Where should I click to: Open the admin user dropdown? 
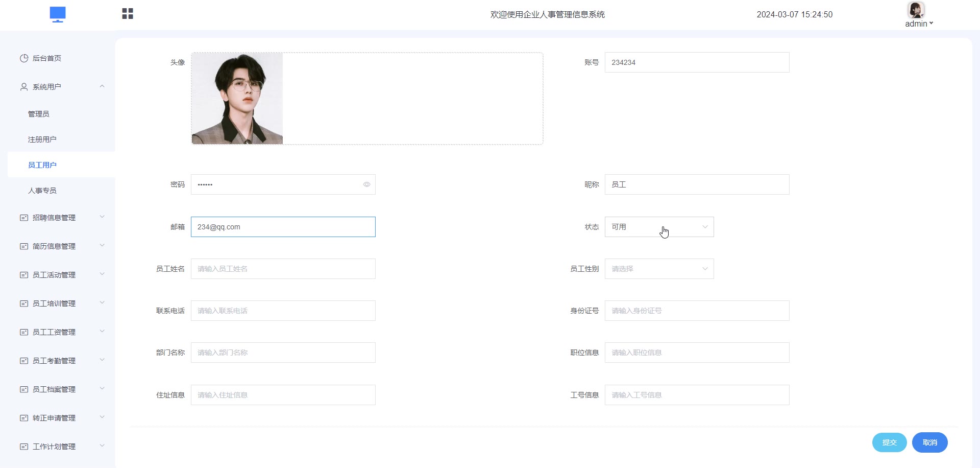tap(919, 24)
